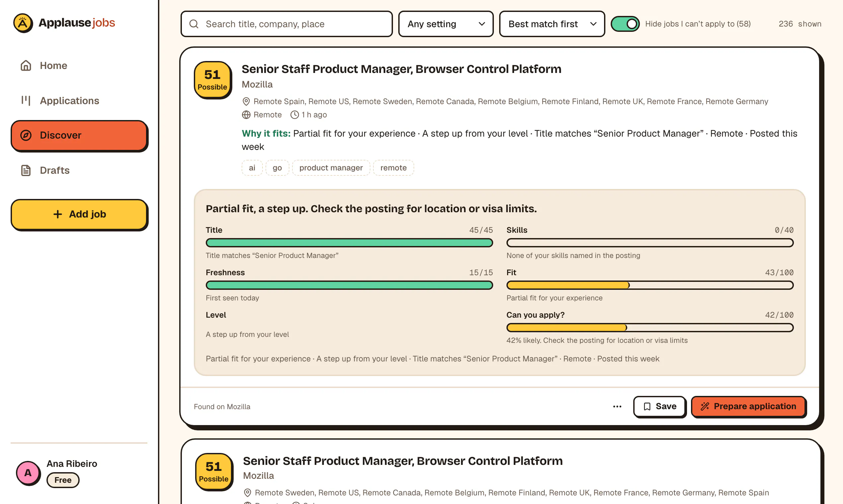
Task: Open second Senior Staff Product Manager job title
Action: [403, 461]
